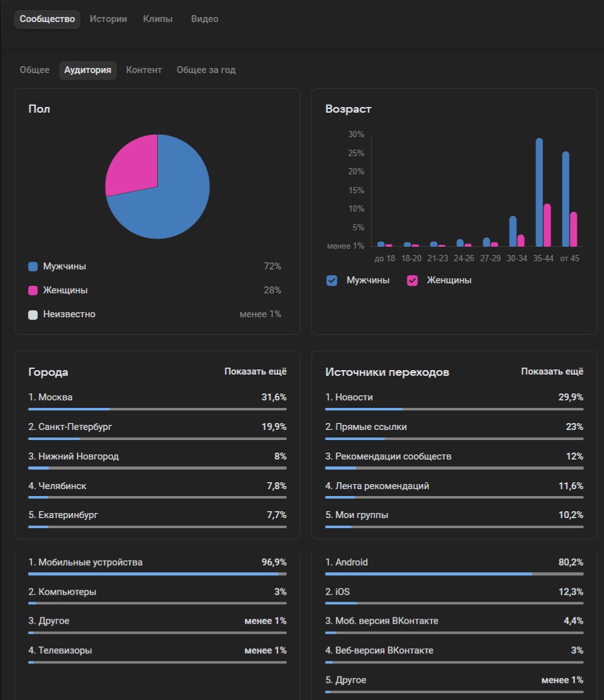Expand traffic sources with Показать ещё
The image size is (604, 700).
tap(552, 371)
